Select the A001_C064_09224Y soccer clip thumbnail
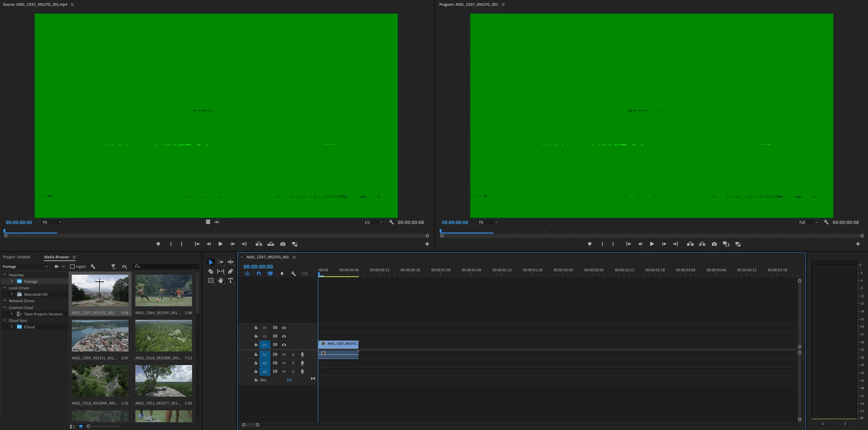 click(164, 291)
